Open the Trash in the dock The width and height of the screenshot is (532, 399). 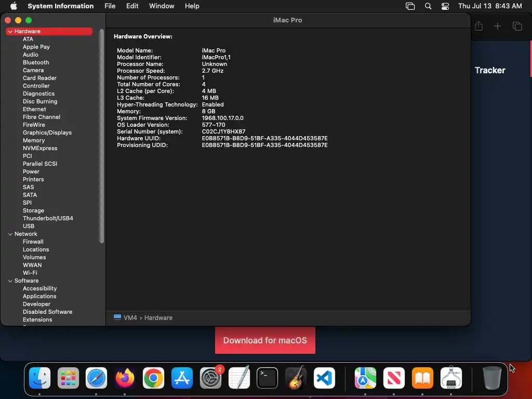[x=492, y=378]
